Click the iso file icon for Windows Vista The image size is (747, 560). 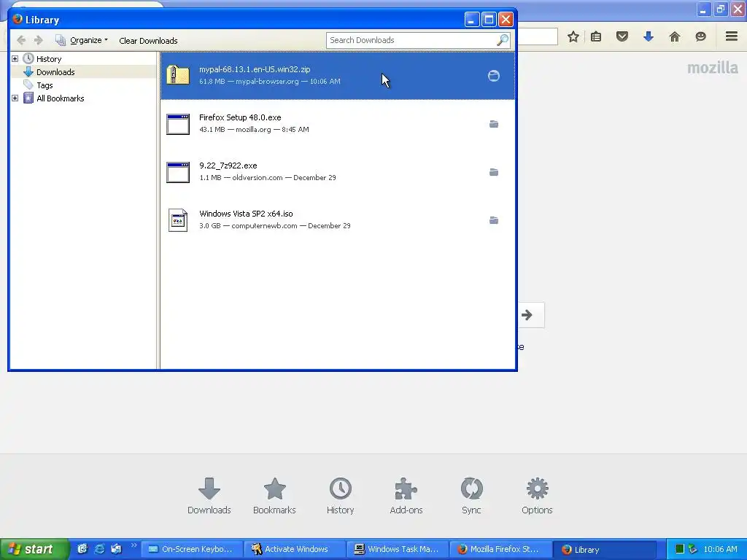178,220
